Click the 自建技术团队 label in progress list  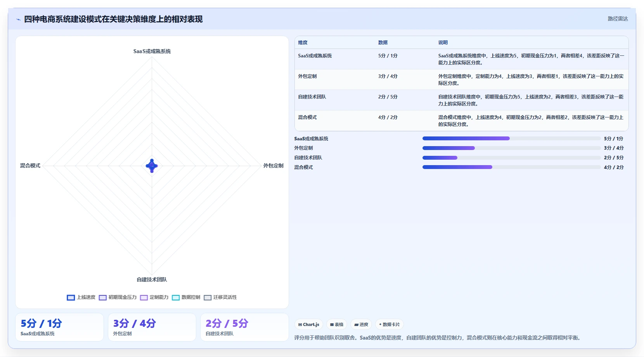(x=308, y=158)
